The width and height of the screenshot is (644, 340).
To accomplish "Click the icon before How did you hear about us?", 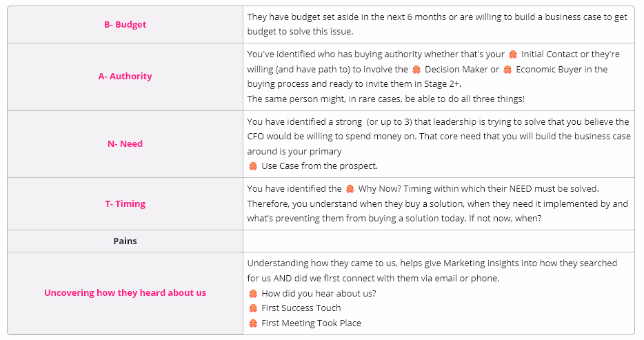I will (253, 294).
